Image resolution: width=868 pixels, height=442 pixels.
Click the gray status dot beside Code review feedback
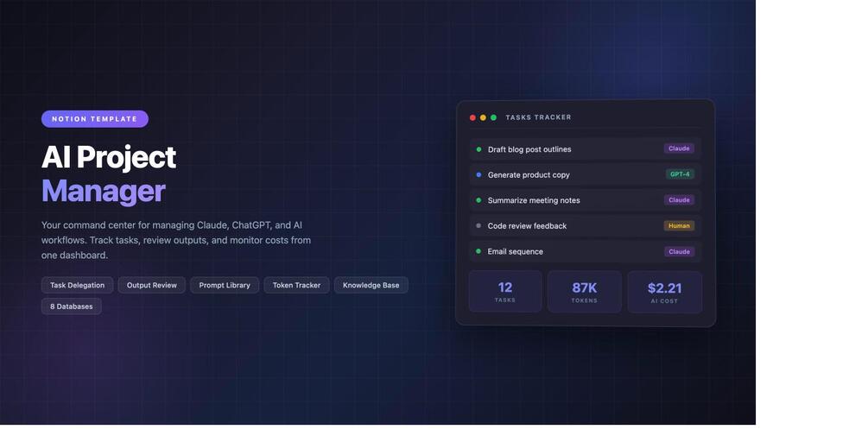pos(478,225)
